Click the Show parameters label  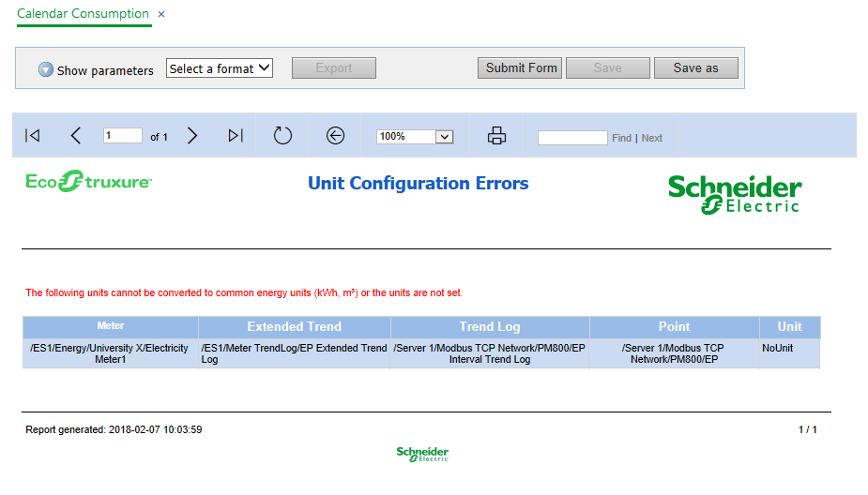(105, 71)
